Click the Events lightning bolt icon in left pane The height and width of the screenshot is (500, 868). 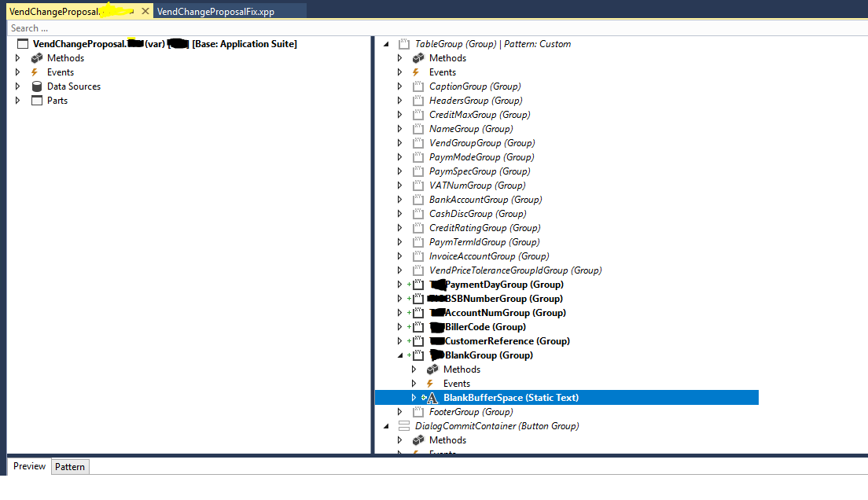point(35,72)
